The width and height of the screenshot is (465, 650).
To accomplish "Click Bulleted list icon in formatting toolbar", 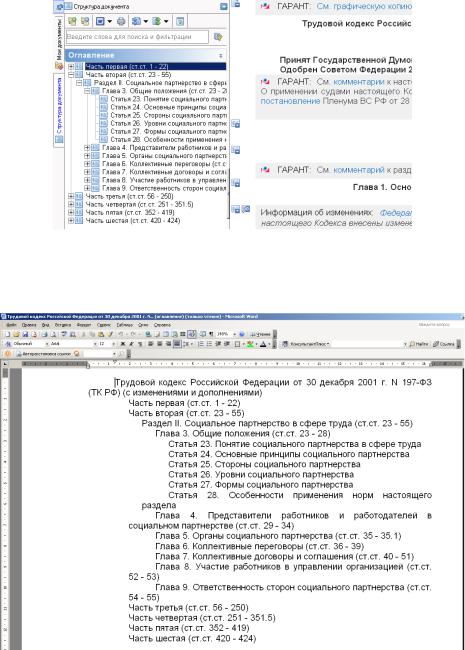I will 209,344.
